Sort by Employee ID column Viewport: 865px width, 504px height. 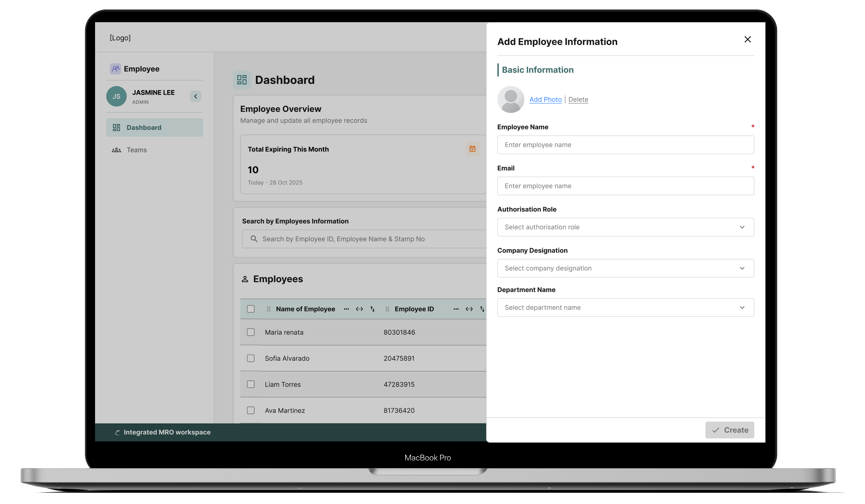(x=482, y=309)
